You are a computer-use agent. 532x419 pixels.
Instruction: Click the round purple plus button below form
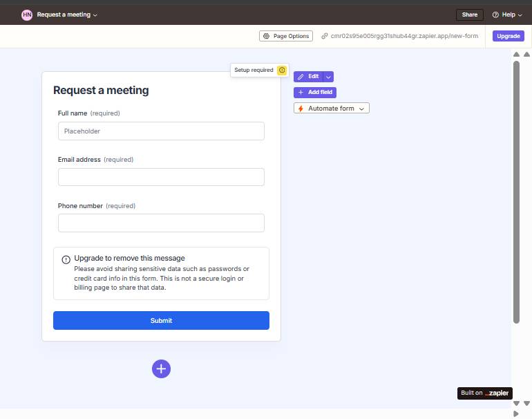(161, 369)
